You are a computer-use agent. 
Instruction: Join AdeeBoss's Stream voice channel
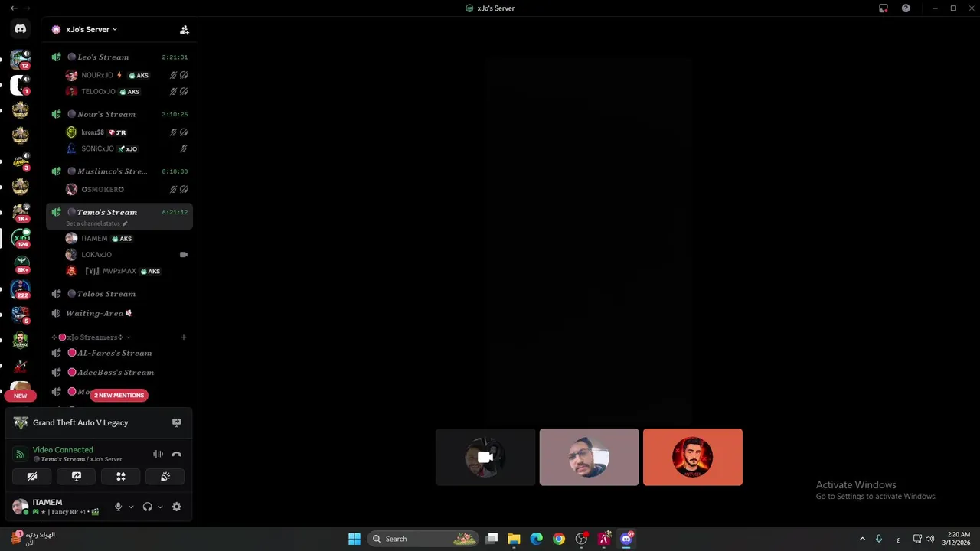coord(119,372)
